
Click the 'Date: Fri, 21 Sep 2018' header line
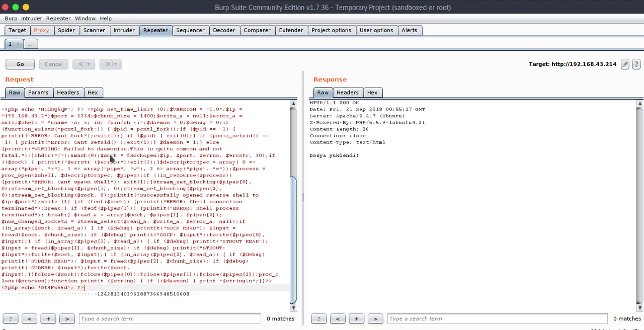(x=367, y=109)
